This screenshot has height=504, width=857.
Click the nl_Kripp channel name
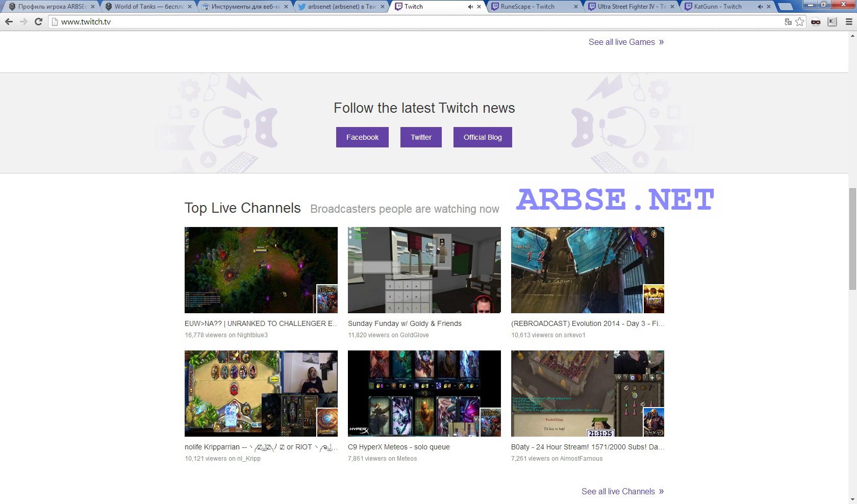coord(249,459)
